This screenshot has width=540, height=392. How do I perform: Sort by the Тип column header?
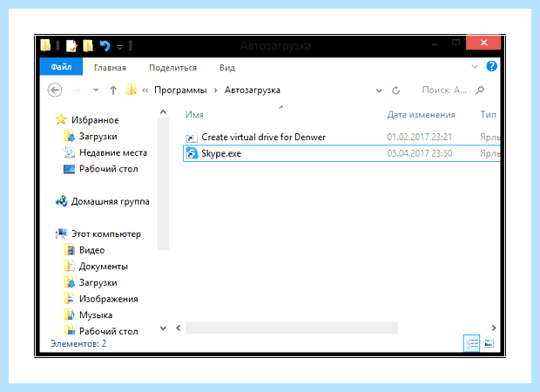tap(489, 114)
